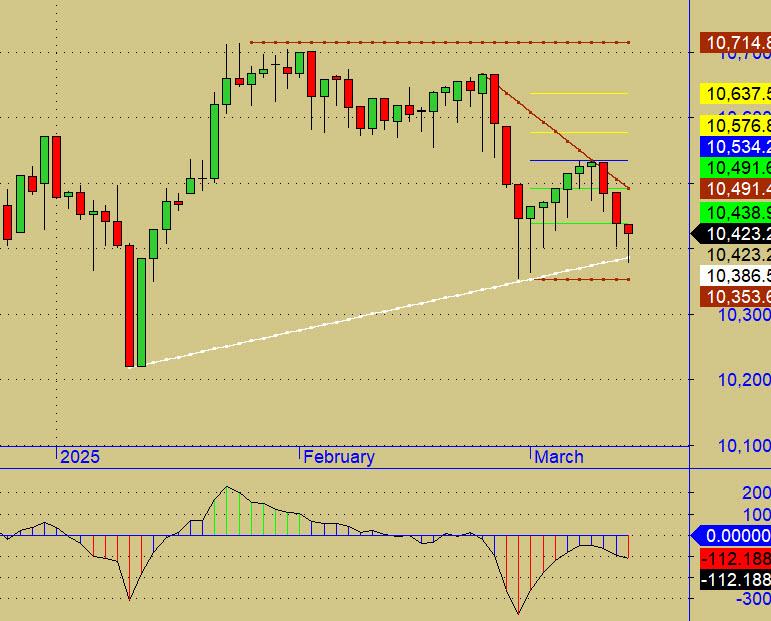Select the white 10,386.5 price label
Image resolution: width=771 pixels, height=621 pixels.
[x=736, y=275]
